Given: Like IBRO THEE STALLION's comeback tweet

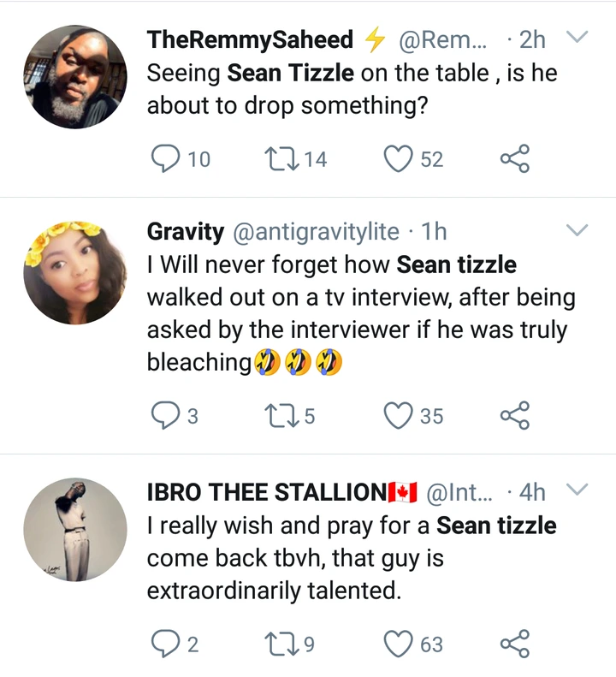Looking at the screenshot, I should tap(400, 644).
